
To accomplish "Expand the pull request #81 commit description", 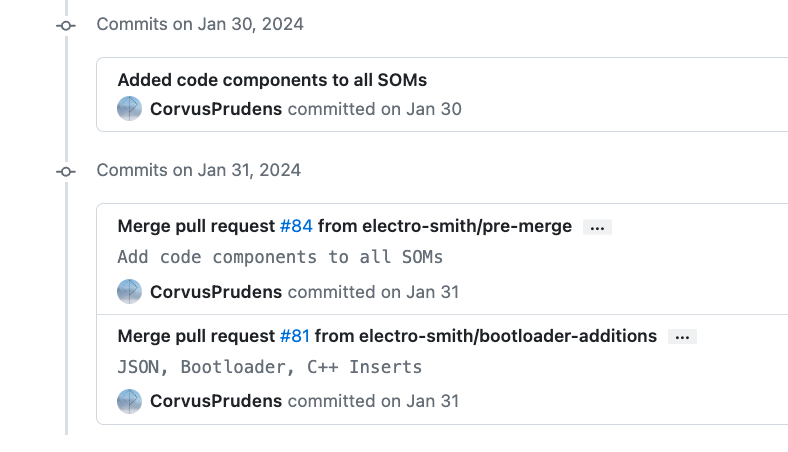I will pyautogui.click(x=682, y=337).
